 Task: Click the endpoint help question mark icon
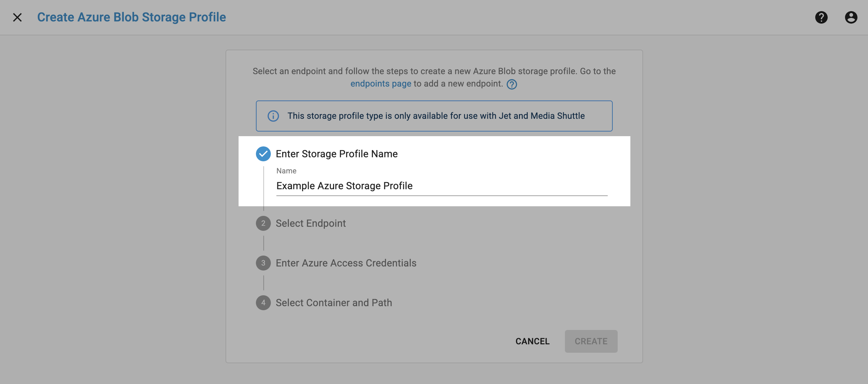point(512,84)
